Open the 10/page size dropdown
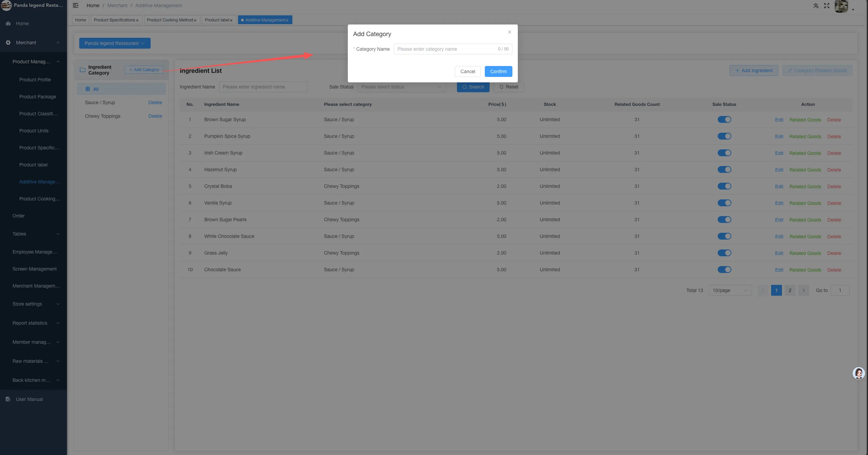The height and width of the screenshot is (455, 868). [x=730, y=290]
